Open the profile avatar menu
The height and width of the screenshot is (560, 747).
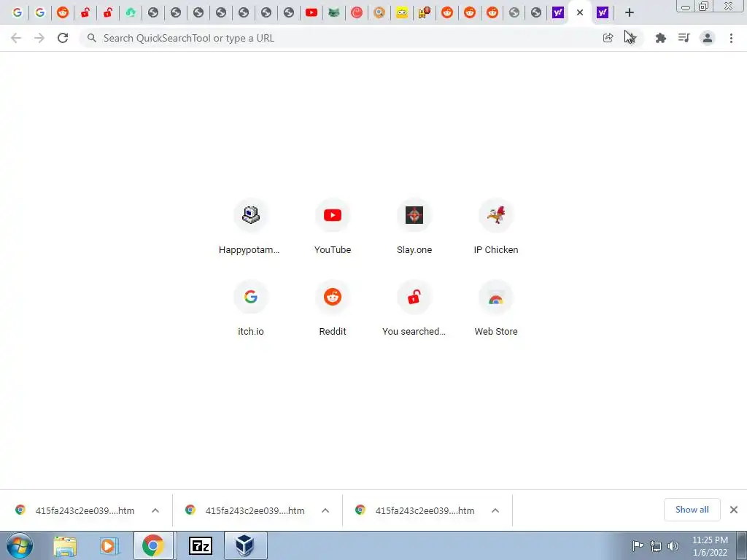pos(708,38)
